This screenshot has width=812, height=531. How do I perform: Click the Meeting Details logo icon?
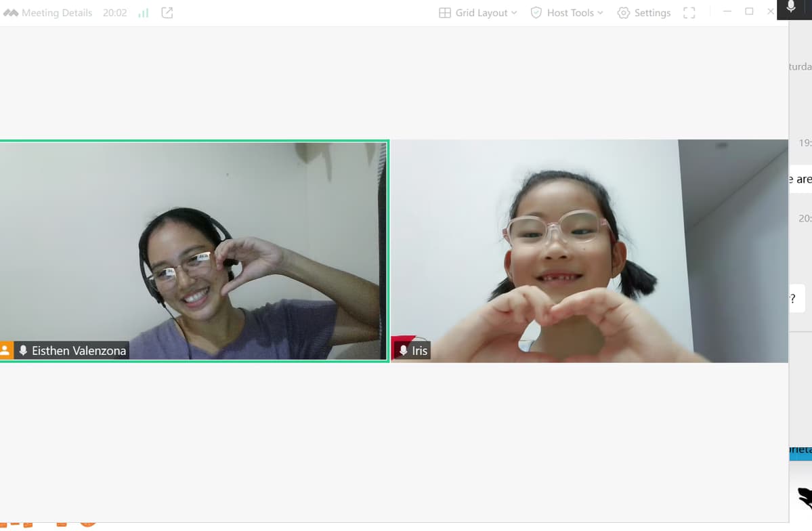click(10, 12)
